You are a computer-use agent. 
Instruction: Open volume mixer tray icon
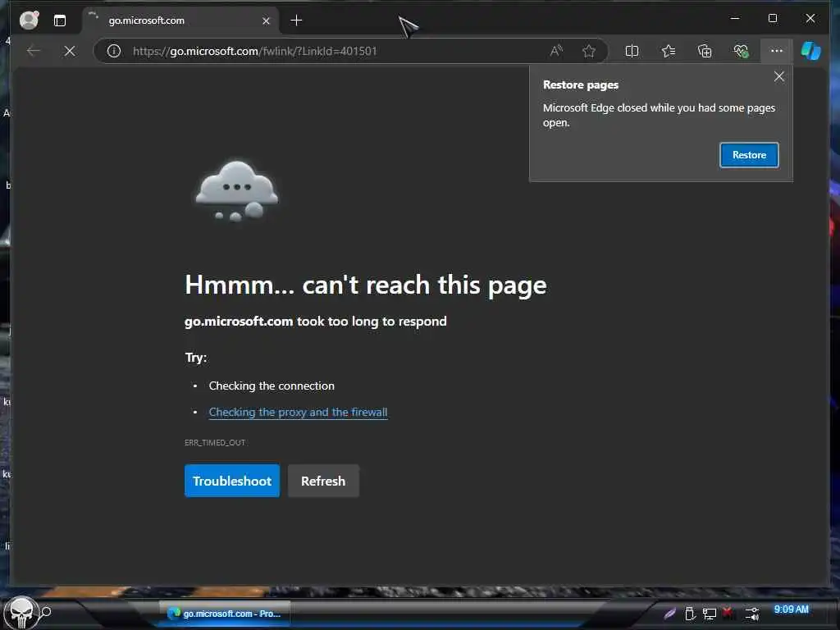point(752,613)
